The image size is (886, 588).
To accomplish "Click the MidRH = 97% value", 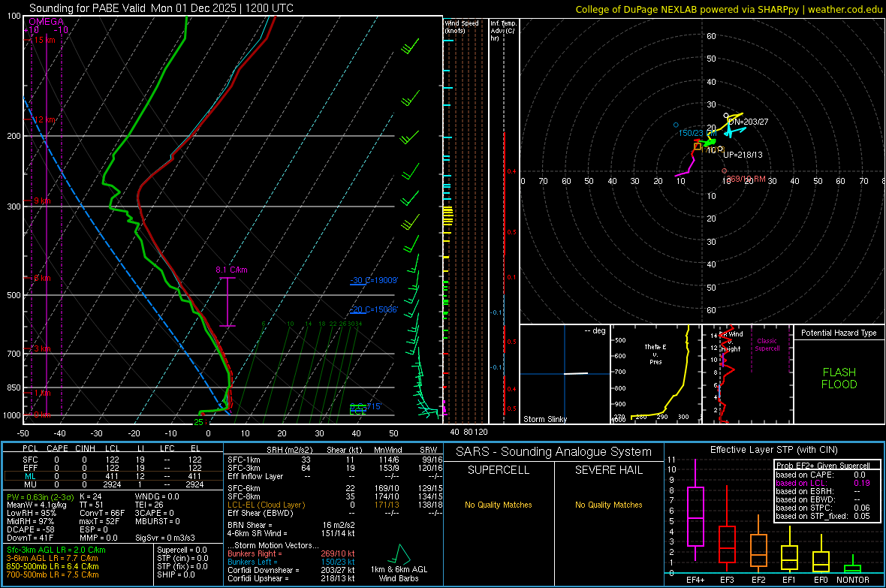I will click(x=30, y=521).
